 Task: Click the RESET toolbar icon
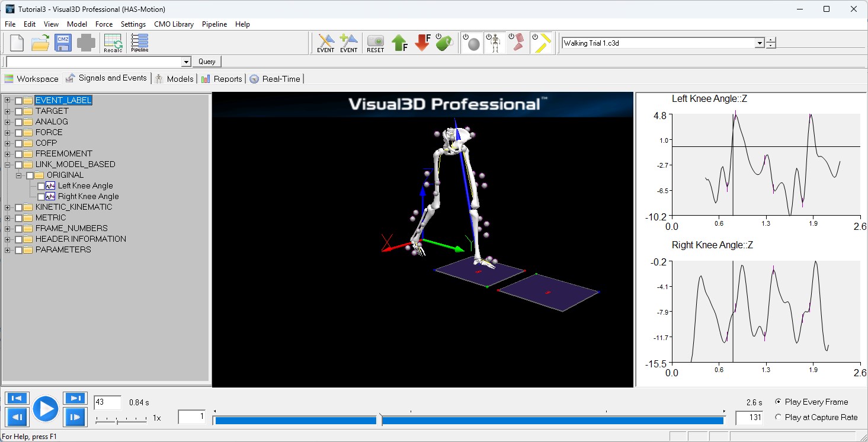pyautogui.click(x=376, y=43)
